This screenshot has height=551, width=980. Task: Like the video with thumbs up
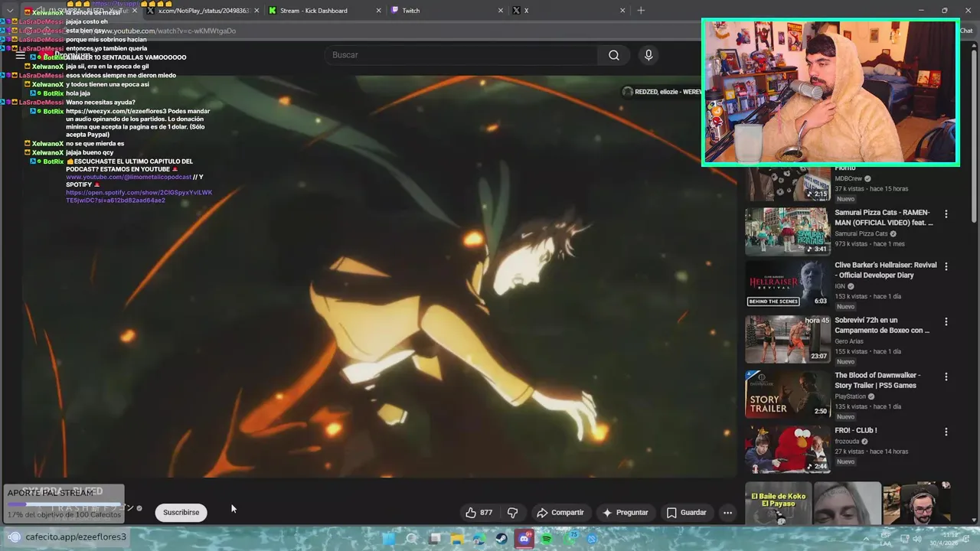tap(471, 513)
